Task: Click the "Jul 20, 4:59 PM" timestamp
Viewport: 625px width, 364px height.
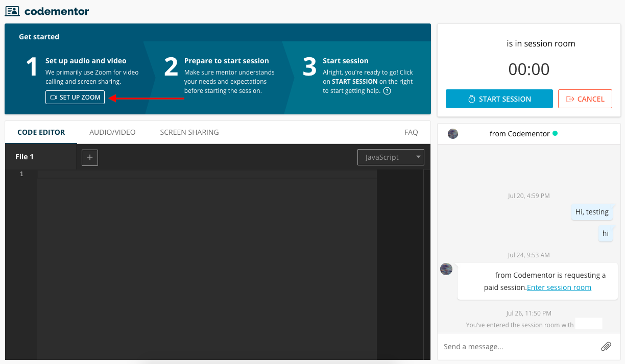Action: click(x=529, y=196)
